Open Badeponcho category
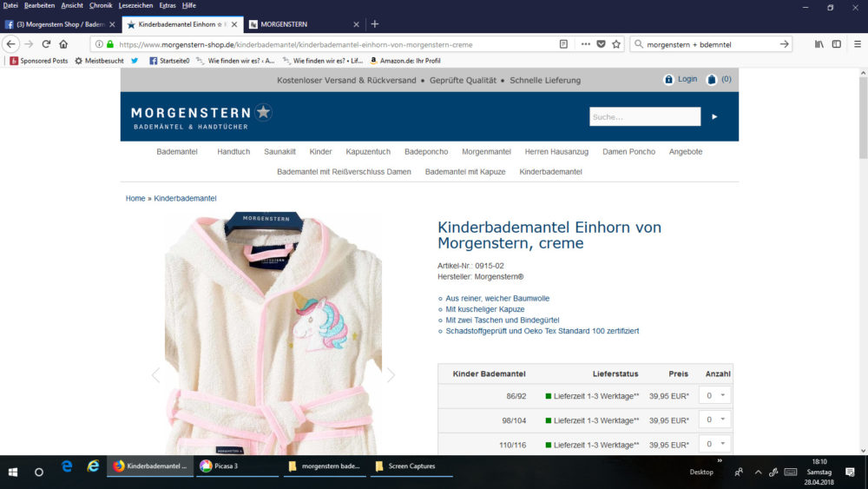Viewport: 868px width, 489px height. 426,152
